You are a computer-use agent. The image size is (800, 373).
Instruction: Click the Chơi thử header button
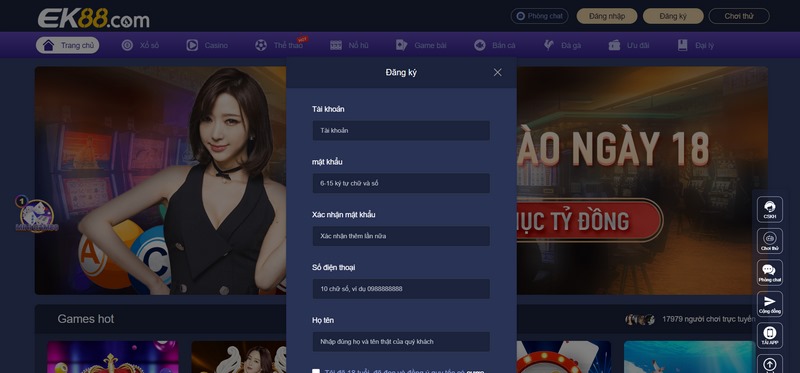(739, 16)
